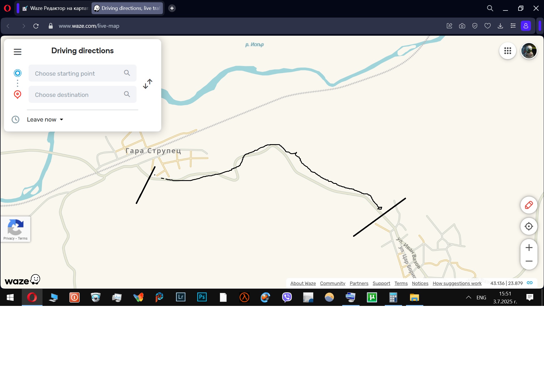Add page to bookmarks heart icon
Image resolution: width=544 pixels, height=392 pixels.
click(488, 26)
